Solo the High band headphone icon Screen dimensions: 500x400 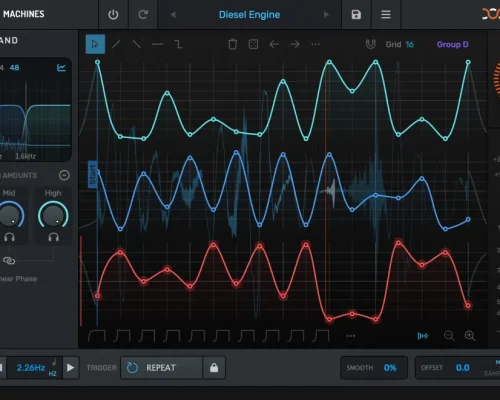54,237
